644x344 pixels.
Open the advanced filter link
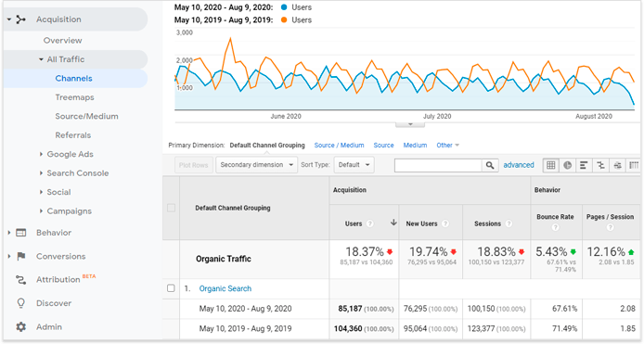(519, 165)
